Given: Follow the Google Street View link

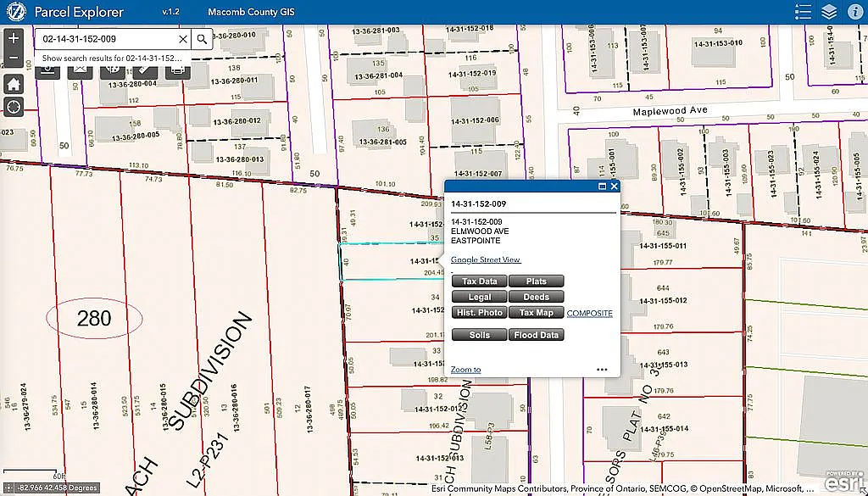Looking at the screenshot, I should click(x=485, y=259).
